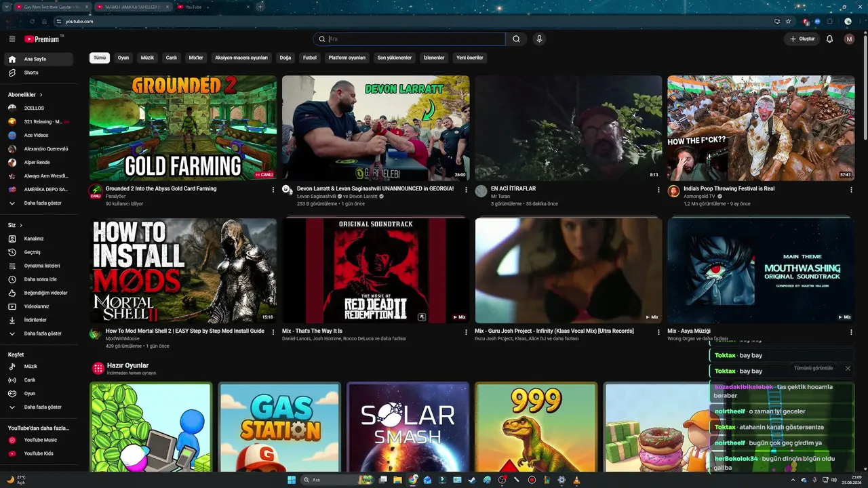Open Beğendiğim videolar in the sidebar
The image size is (868, 488).
click(40, 293)
